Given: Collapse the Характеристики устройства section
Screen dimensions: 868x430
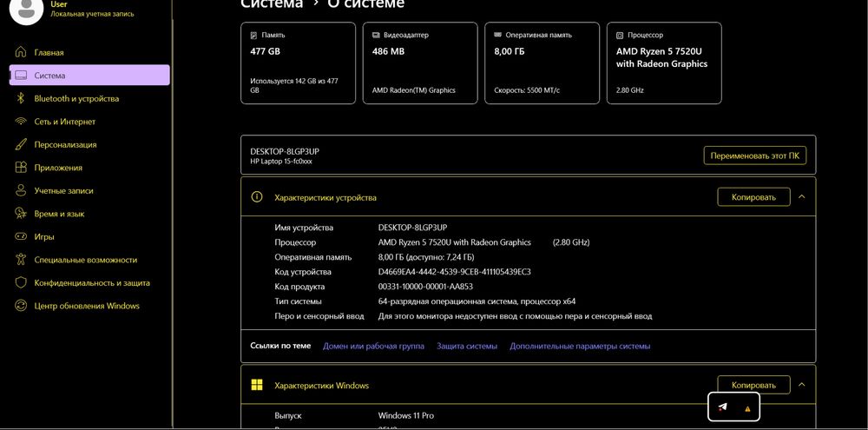Looking at the screenshot, I should coord(801,196).
